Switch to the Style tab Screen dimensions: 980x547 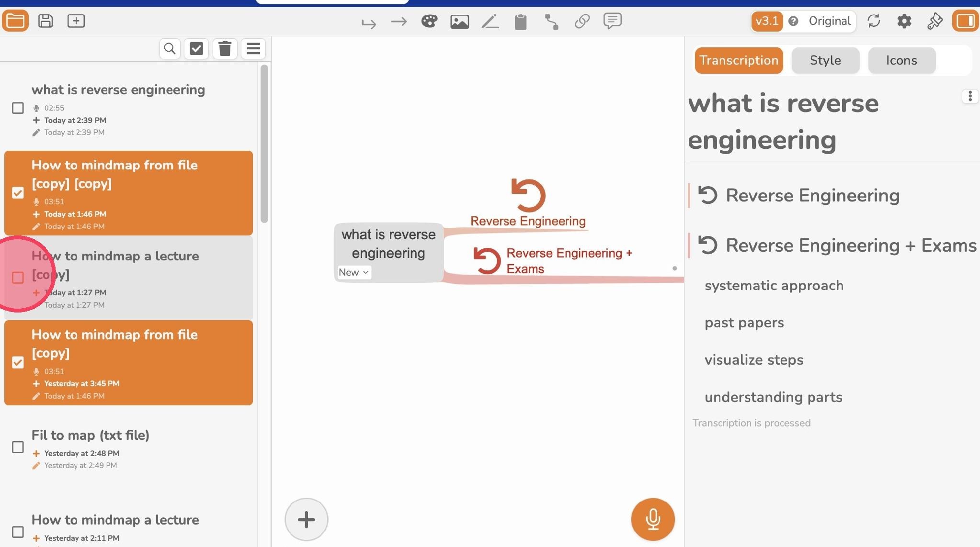pos(825,60)
